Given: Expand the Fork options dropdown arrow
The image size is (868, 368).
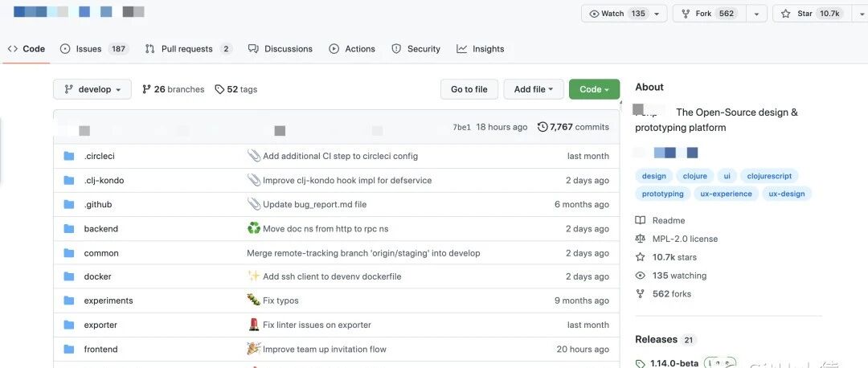Looking at the screenshot, I should (x=756, y=14).
